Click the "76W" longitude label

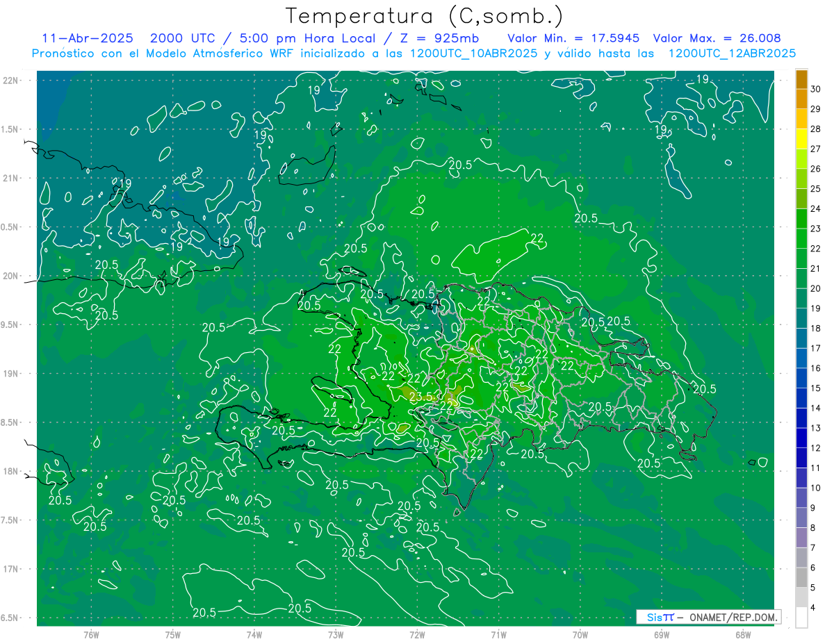91,634
